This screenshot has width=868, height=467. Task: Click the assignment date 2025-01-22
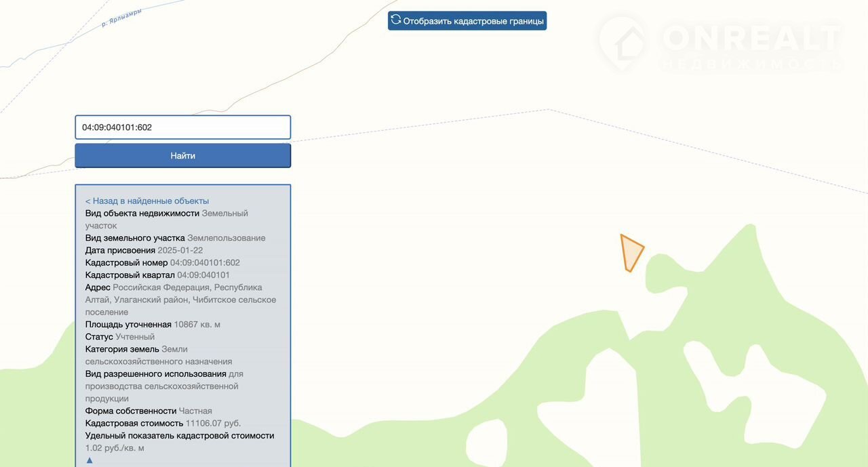point(180,250)
